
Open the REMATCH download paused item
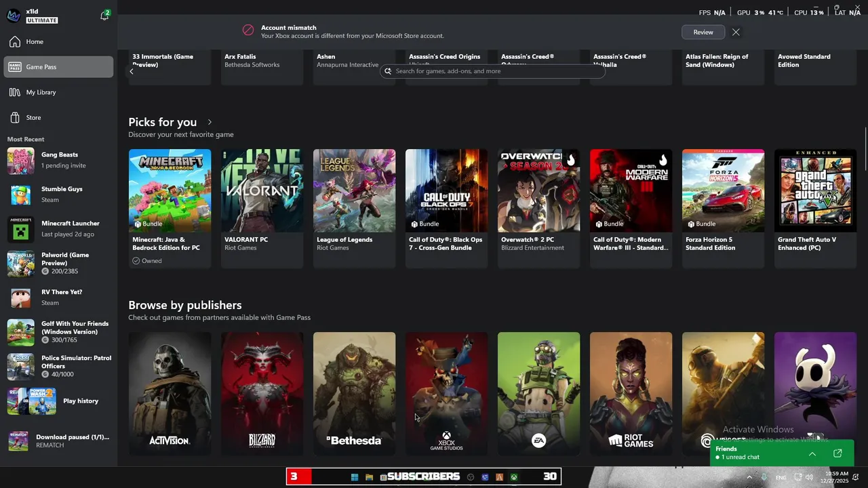(58, 441)
